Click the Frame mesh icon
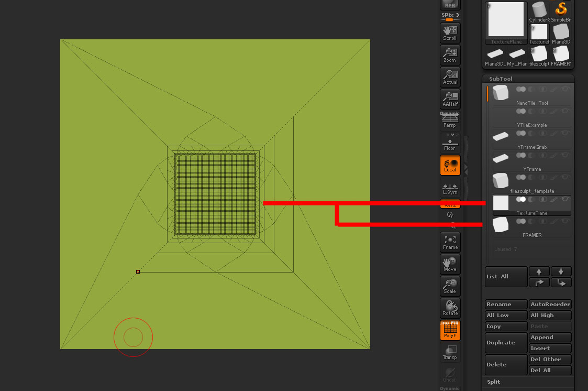Screen dimensions: 588x391 (x=450, y=242)
